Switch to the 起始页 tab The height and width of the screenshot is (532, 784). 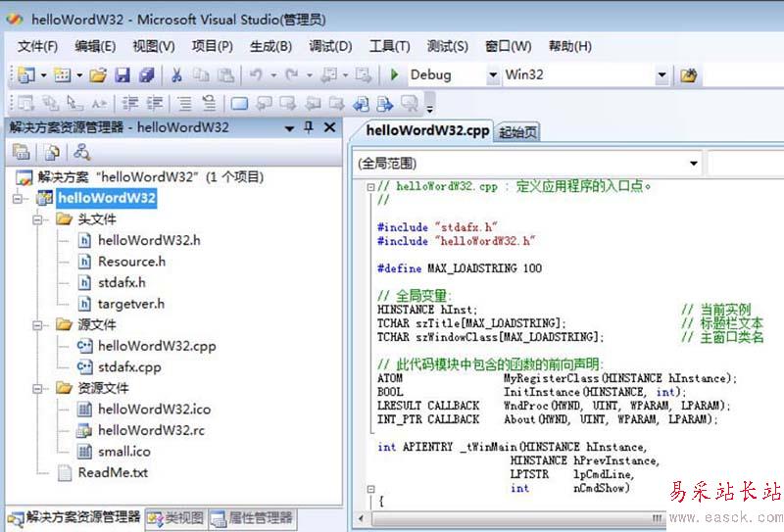[518, 132]
